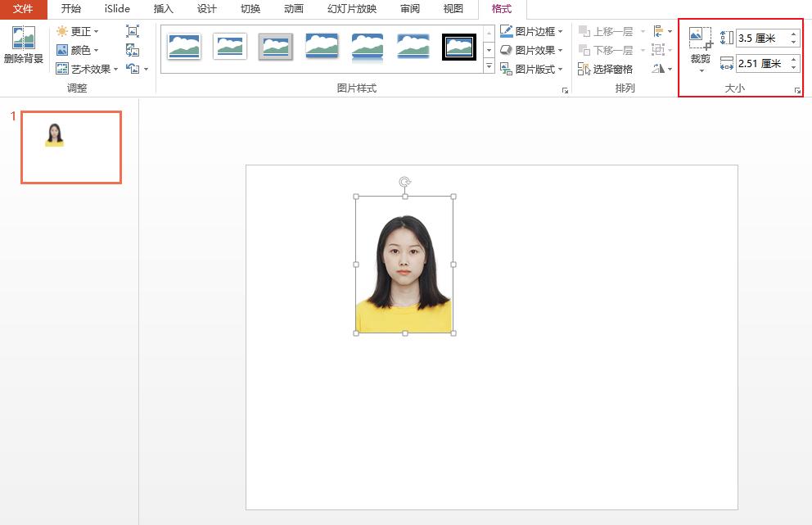Switch to the 动画 (Animations) ribbon tab

(x=293, y=9)
